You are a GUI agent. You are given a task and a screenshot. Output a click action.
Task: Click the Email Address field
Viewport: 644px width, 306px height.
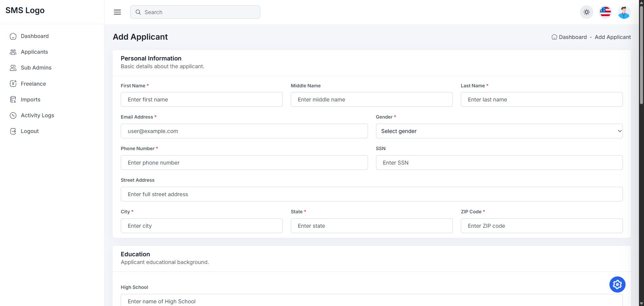[x=244, y=131]
